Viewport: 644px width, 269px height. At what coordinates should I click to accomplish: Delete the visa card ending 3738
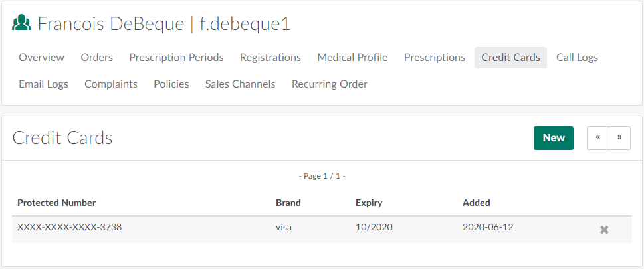(x=604, y=230)
